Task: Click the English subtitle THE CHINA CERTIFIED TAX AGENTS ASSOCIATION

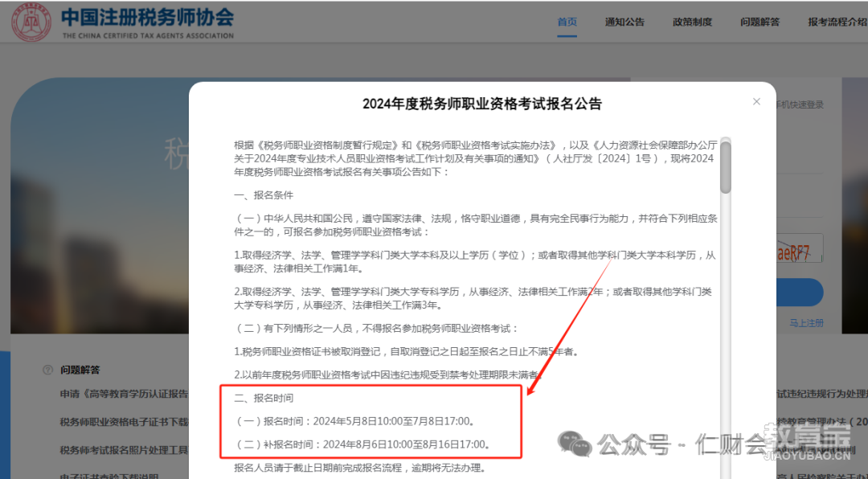Action: [x=148, y=35]
